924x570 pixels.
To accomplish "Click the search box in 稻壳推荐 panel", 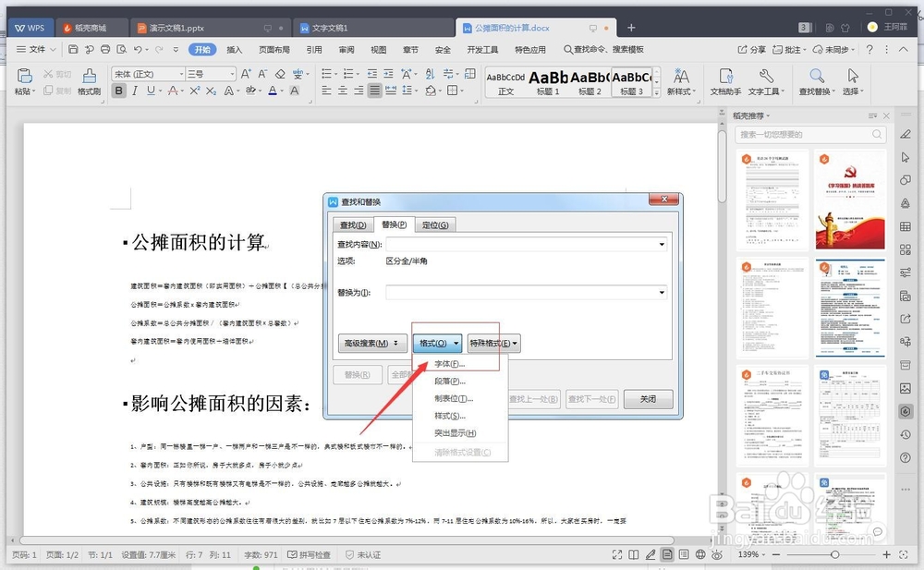I will coord(810,133).
